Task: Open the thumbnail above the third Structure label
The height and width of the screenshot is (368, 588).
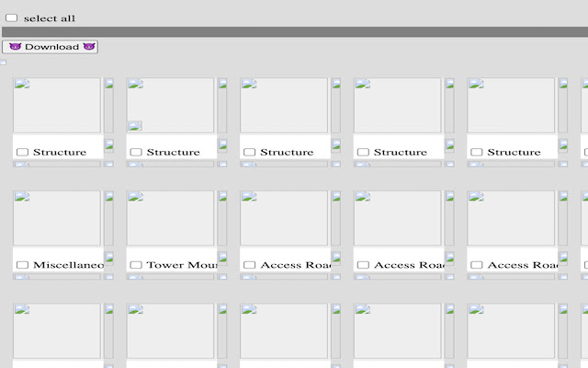Action: [284, 105]
